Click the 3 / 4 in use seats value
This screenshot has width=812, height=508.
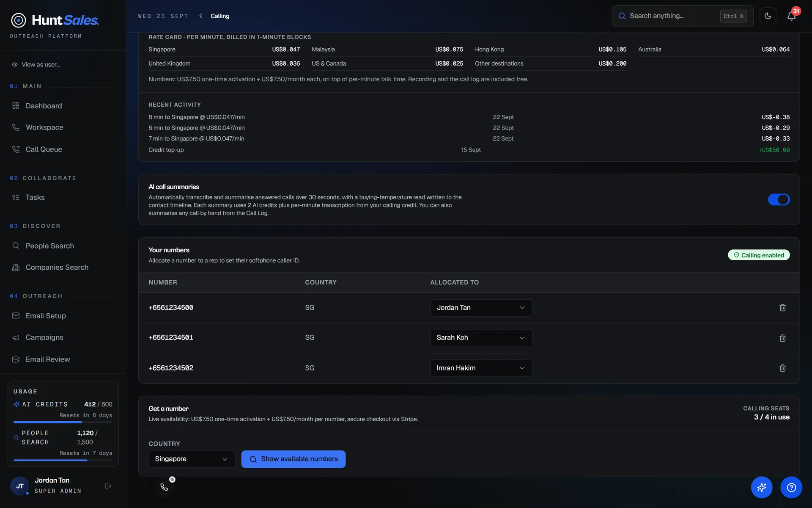[x=771, y=417]
